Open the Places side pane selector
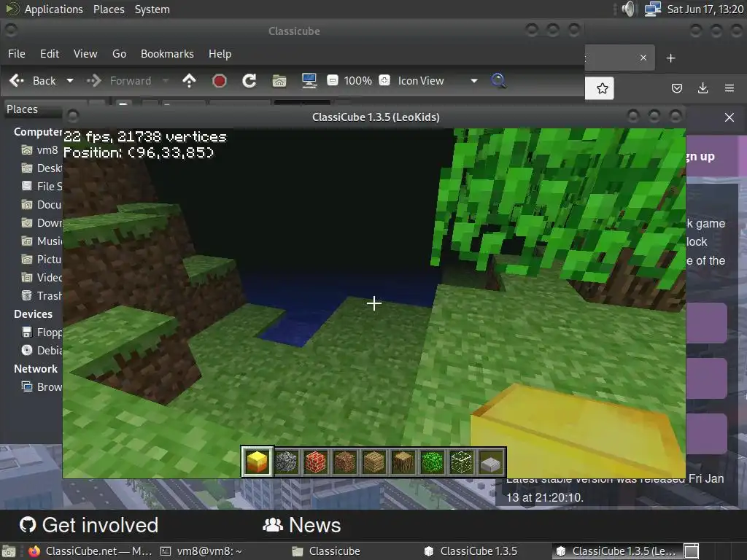 [34, 109]
